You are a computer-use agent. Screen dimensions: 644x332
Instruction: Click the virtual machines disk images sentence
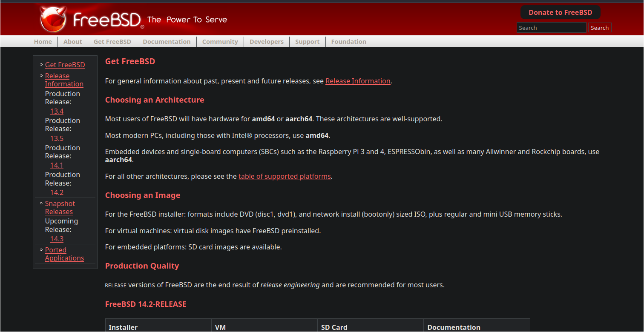213,231
